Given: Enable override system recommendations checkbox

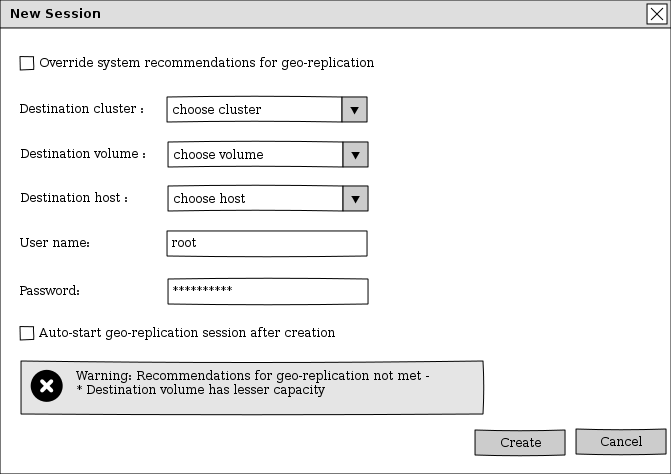Looking at the screenshot, I should pos(27,63).
